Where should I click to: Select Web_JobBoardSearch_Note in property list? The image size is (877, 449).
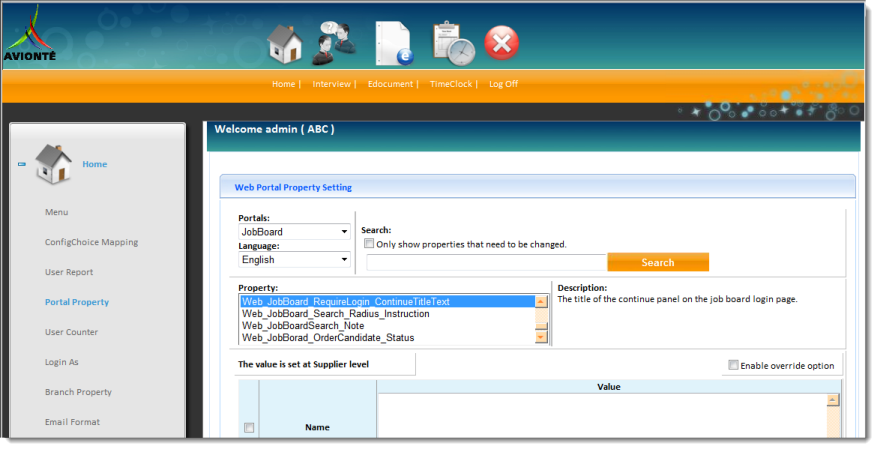pyautogui.click(x=303, y=326)
